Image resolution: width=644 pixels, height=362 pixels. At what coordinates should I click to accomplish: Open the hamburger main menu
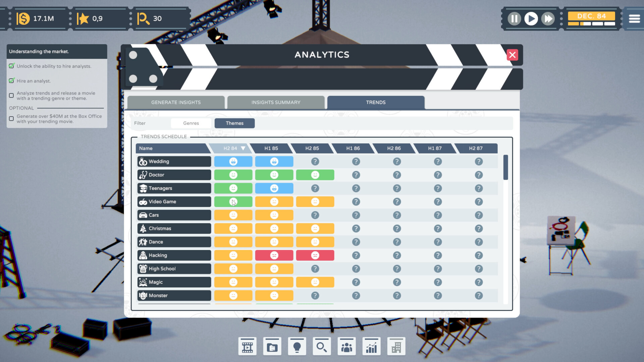pyautogui.click(x=634, y=19)
